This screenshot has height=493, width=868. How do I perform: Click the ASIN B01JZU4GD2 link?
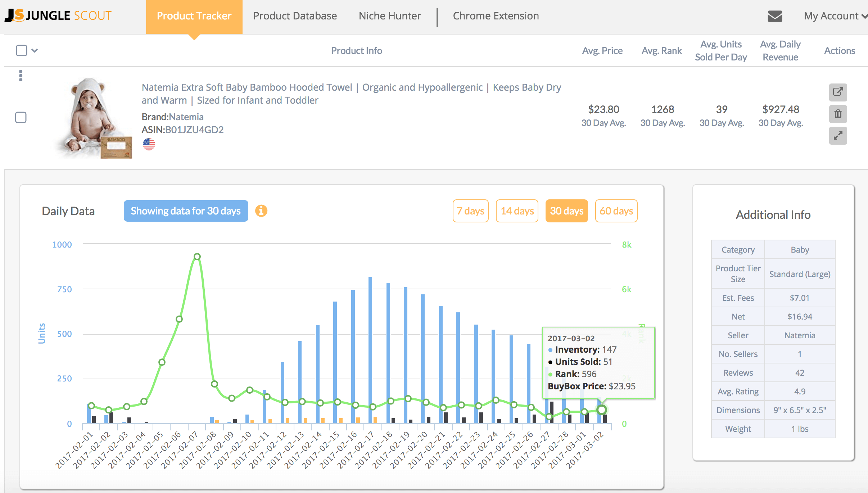[194, 130]
